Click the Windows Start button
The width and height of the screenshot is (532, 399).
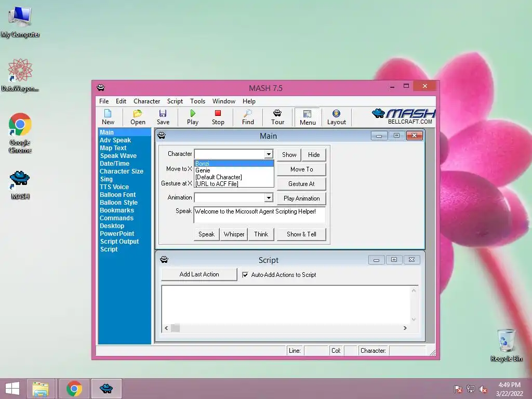[x=12, y=389]
